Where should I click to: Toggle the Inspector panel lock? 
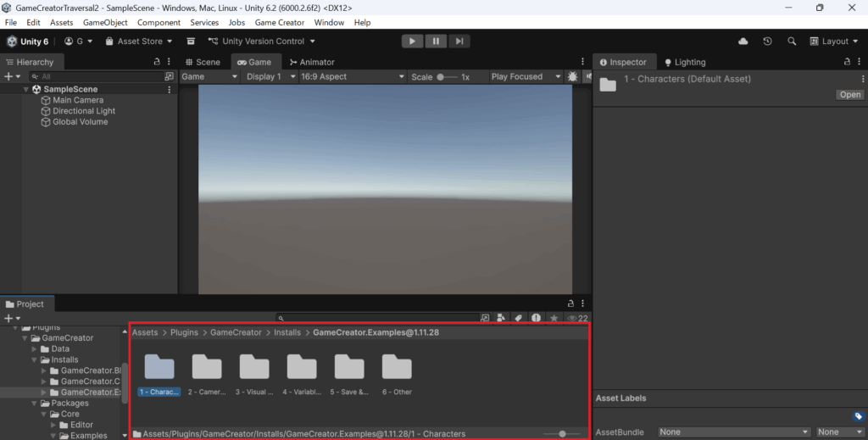click(x=848, y=62)
